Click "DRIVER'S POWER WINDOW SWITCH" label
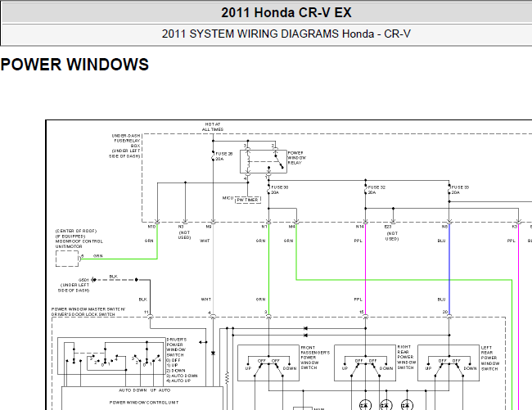 click(177, 347)
